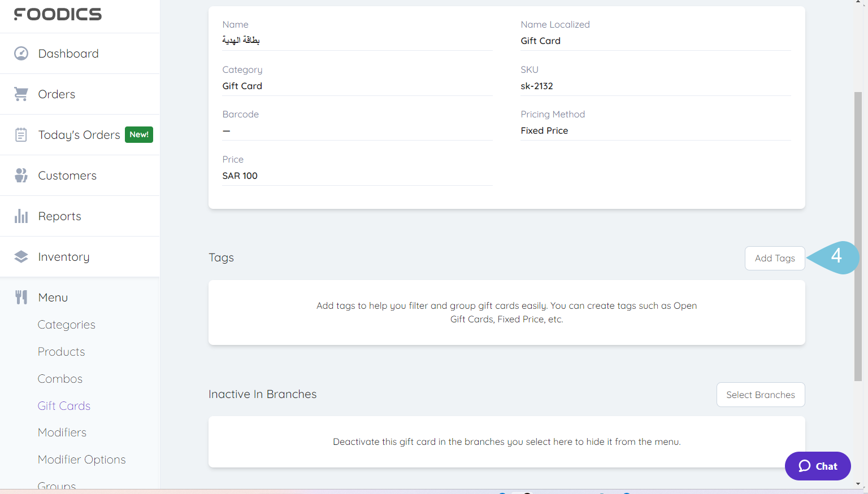Click the Pricing Method label

pos(552,114)
